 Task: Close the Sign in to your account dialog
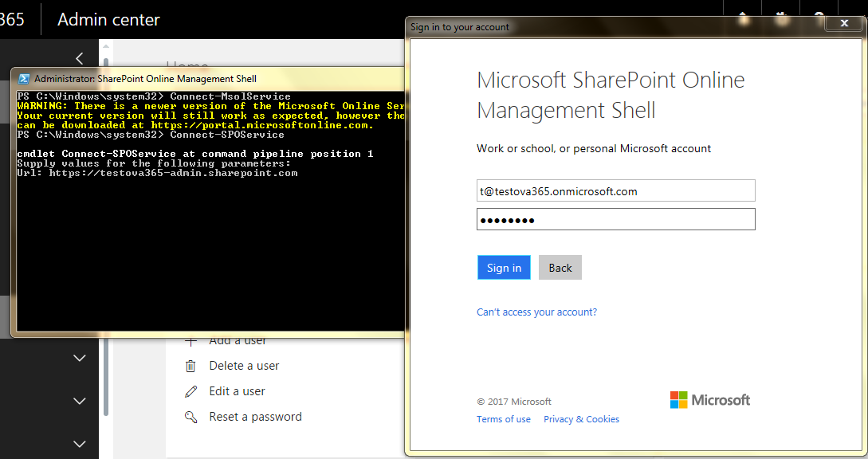pos(844,23)
